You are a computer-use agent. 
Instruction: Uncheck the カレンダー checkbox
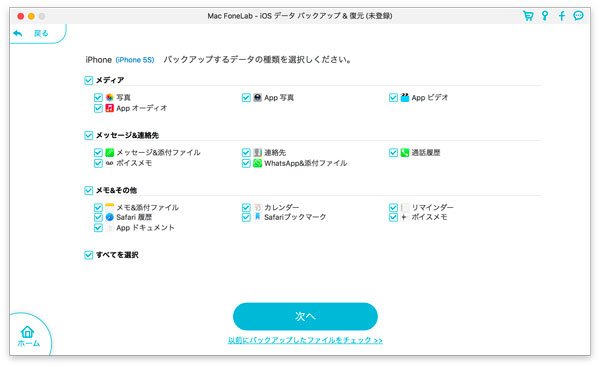click(x=246, y=208)
